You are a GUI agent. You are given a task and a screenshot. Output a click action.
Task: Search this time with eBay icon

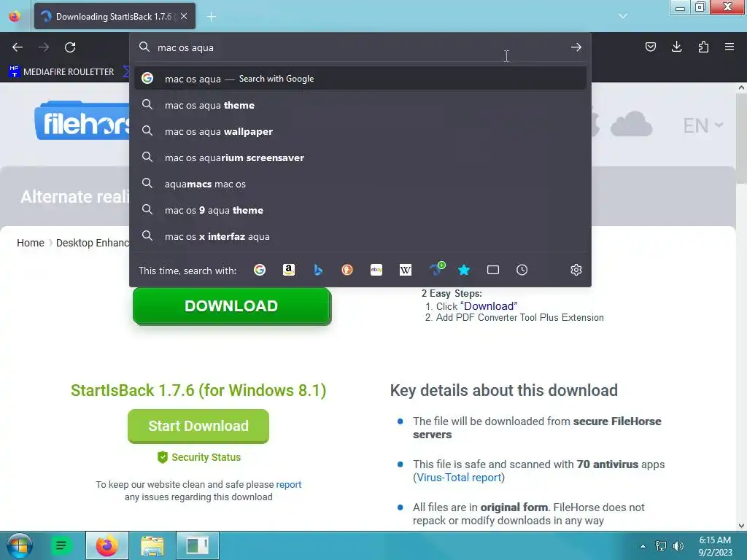376,270
